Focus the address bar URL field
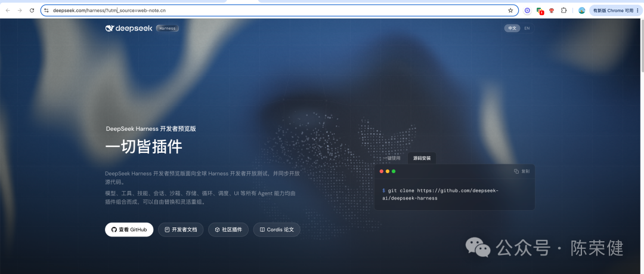Viewport: 644px width, 274px height. point(279,10)
